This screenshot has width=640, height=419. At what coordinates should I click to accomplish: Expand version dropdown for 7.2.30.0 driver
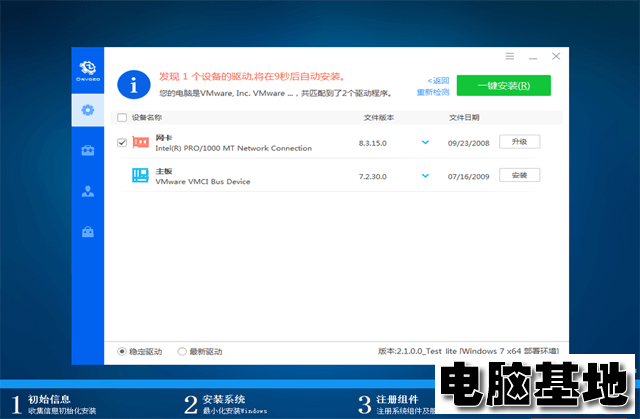point(425,176)
